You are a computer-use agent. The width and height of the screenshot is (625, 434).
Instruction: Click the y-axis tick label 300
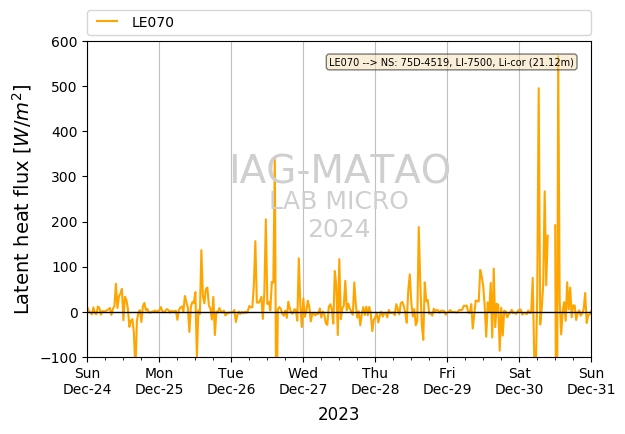(64, 177)
